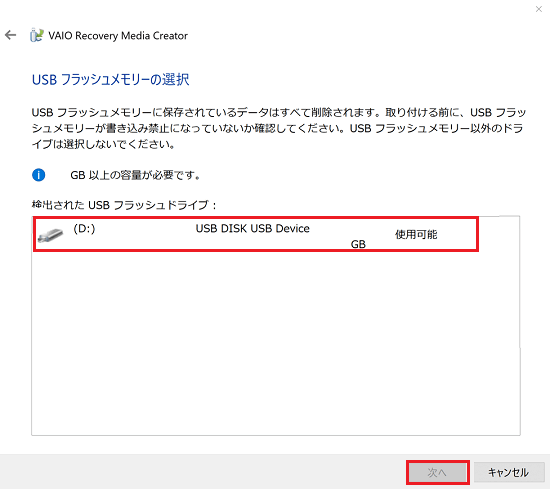Screen dimensions: 550x489
Task: Click the "USB フラッシュメモリーの選択" heading
Action: [x=110, y=80]
